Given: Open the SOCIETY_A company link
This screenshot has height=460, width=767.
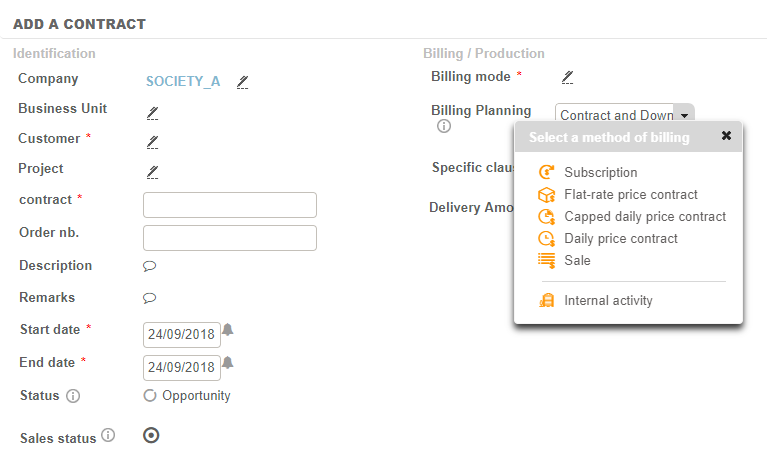Looking at the screenshot, I should (183, 82).
